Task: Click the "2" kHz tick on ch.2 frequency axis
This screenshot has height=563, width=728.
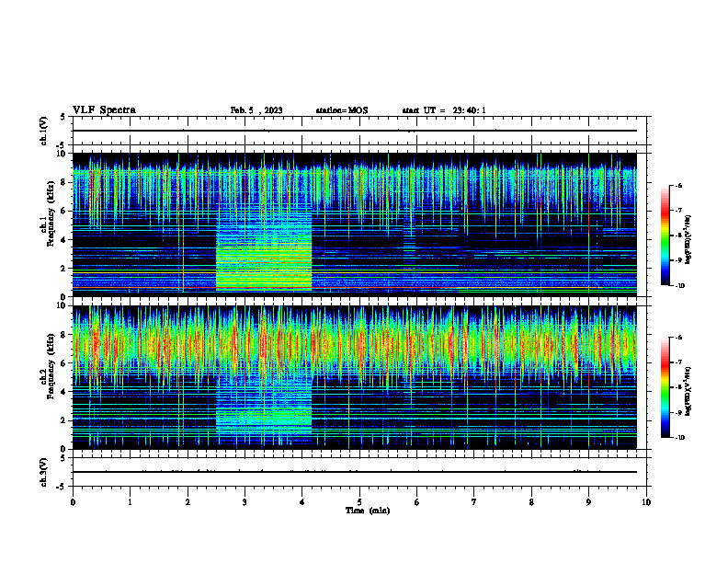Action: tap(64, 420)
